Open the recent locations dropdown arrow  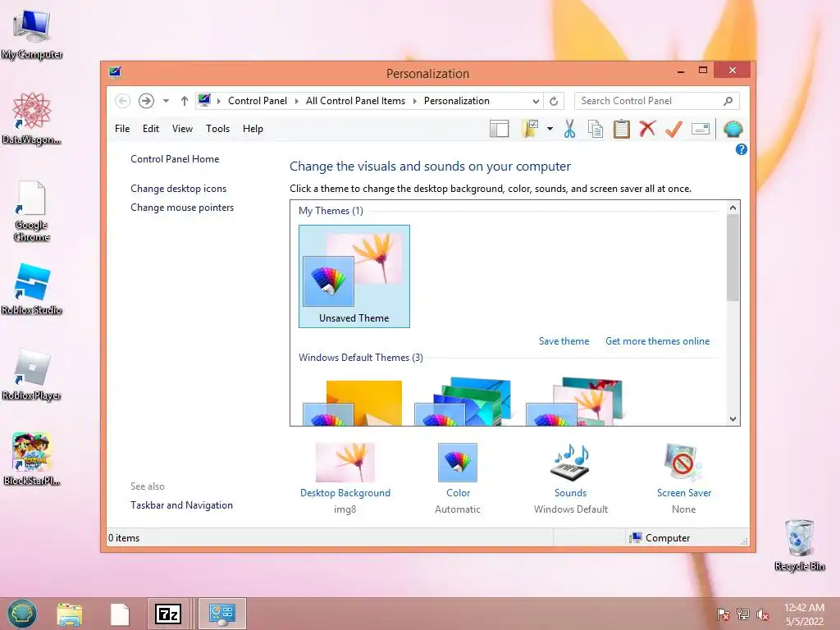point(166,101)
